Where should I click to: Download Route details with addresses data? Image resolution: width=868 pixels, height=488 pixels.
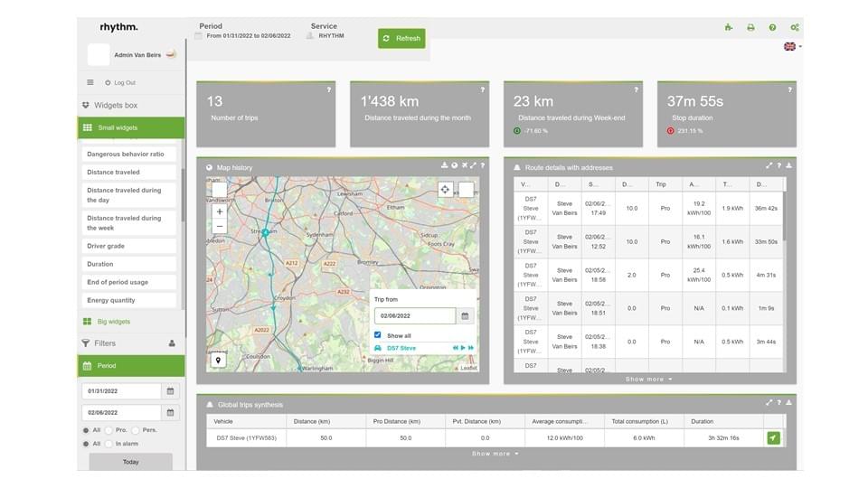788,165
